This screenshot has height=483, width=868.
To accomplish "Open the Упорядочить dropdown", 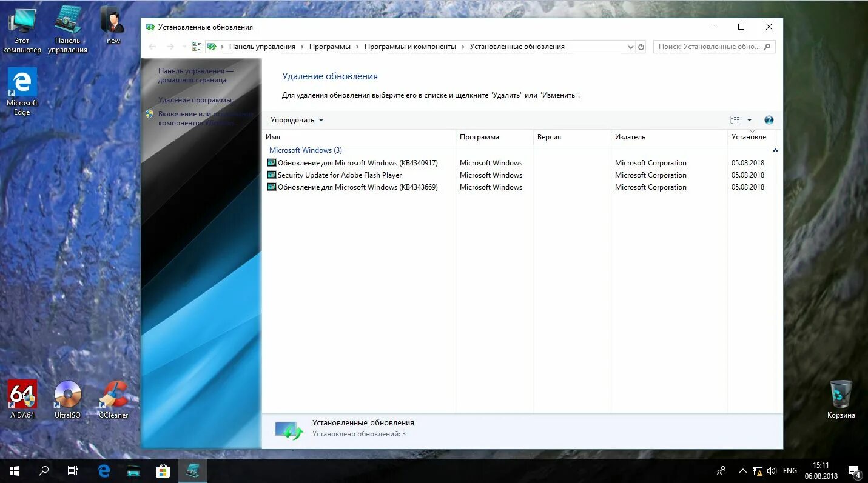I will 297,120.
